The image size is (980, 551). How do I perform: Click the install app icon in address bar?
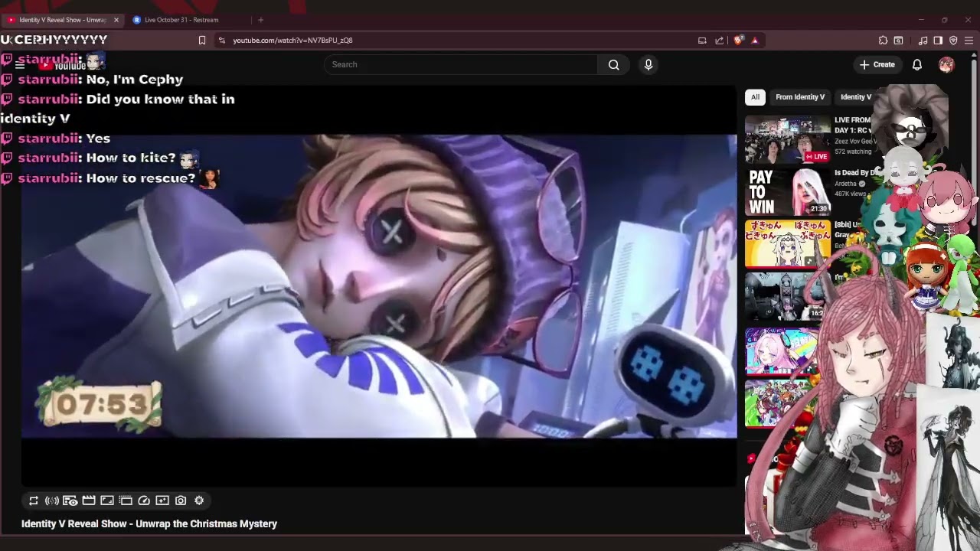(702, 40)
